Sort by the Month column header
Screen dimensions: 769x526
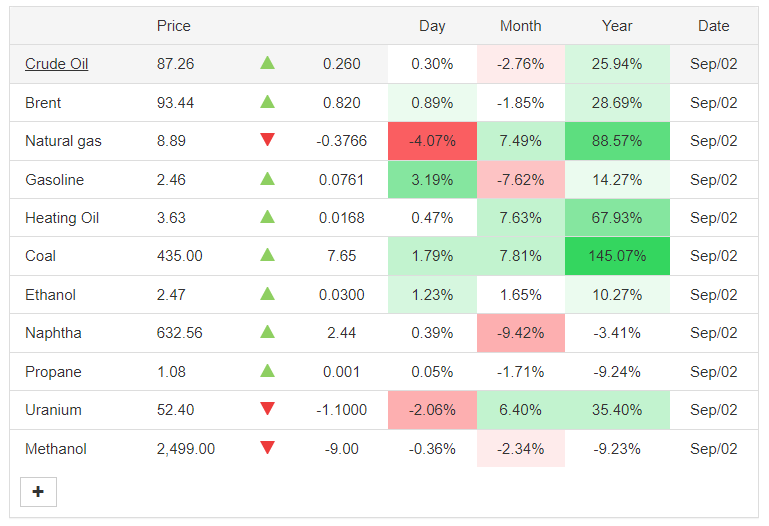pyautogui.click(x=520, y=25)
